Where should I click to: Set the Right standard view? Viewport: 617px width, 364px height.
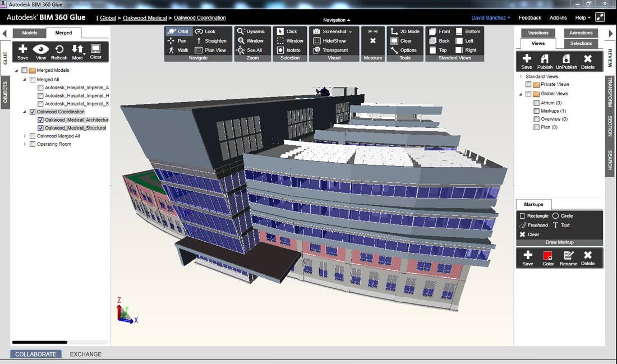pyautogui.click(x=466, y=50)
